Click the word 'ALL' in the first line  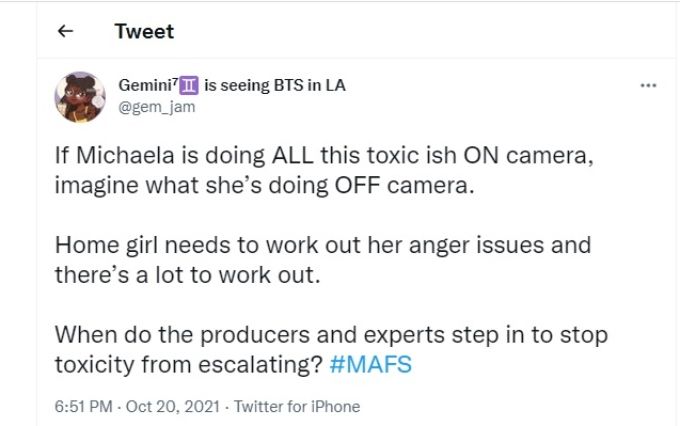[293, 155]
